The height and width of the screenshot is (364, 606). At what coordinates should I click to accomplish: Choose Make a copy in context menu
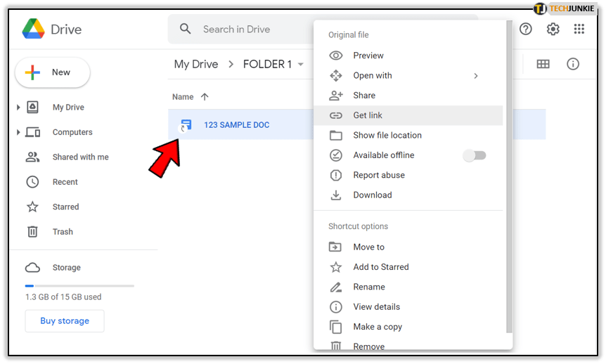pos(378,327)
